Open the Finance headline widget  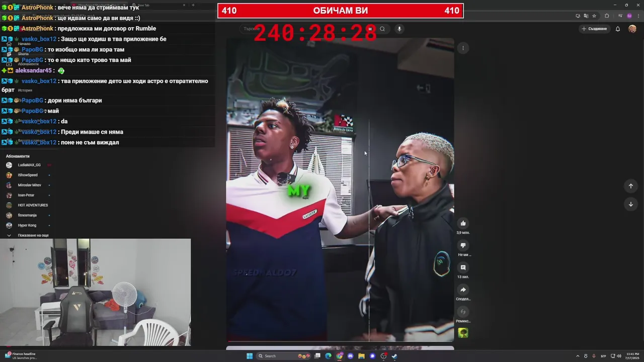(x=21, y=356)
